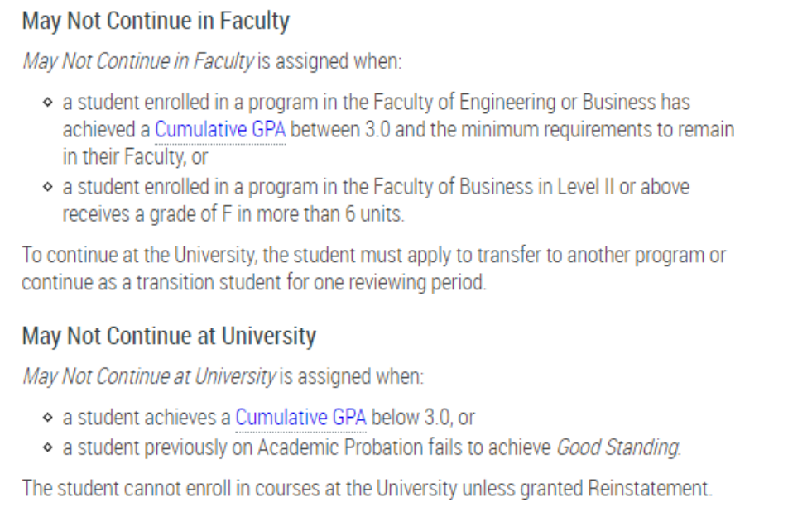The width and height of the screenshot is (812, 507).
Task: Open Cumulative GPA link beside "below 3.0"
Action: point(300,417)
